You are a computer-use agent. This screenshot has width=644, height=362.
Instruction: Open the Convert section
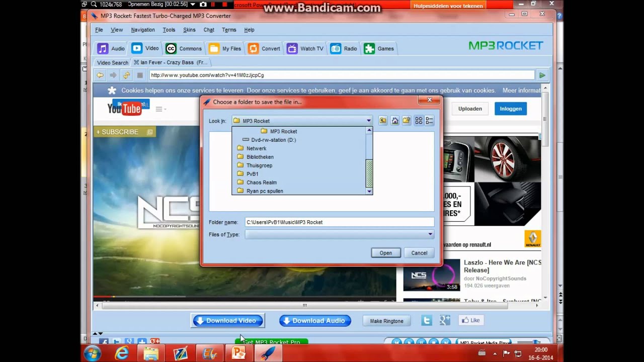[264, 48]
